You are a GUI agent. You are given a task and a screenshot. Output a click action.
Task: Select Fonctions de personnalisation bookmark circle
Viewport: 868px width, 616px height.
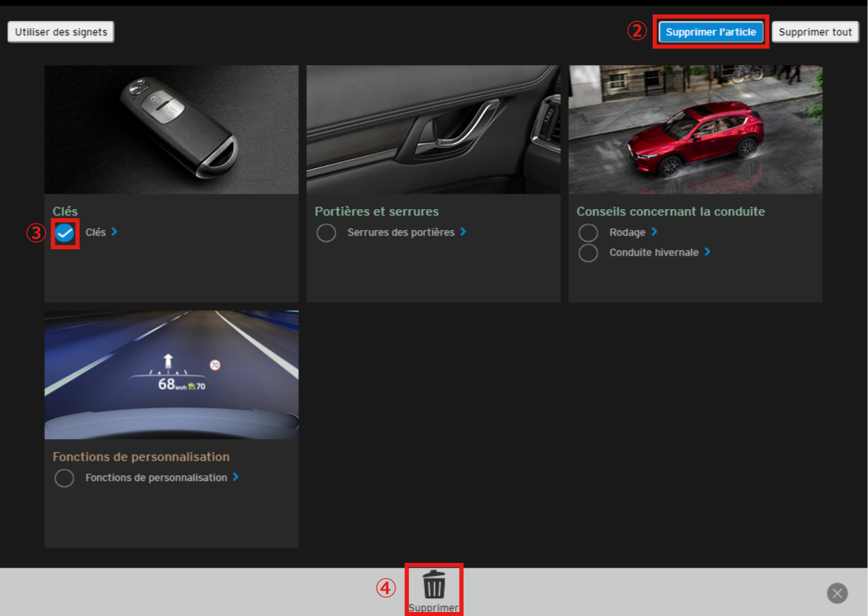pos(64,478)
